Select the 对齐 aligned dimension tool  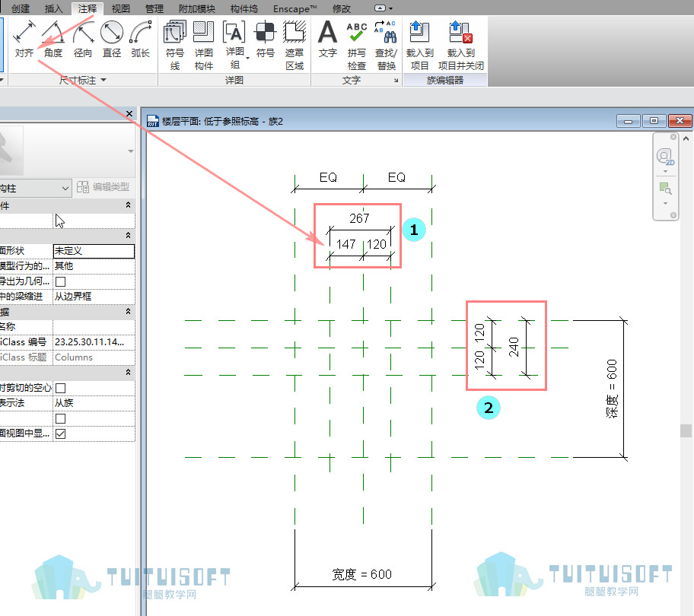point(24,40)
